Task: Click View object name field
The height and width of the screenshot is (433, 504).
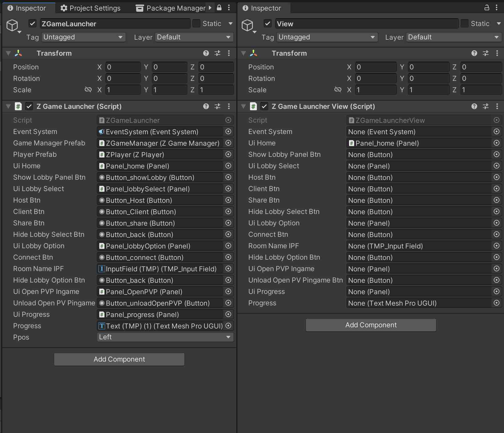Action: [x=367, y=24]
